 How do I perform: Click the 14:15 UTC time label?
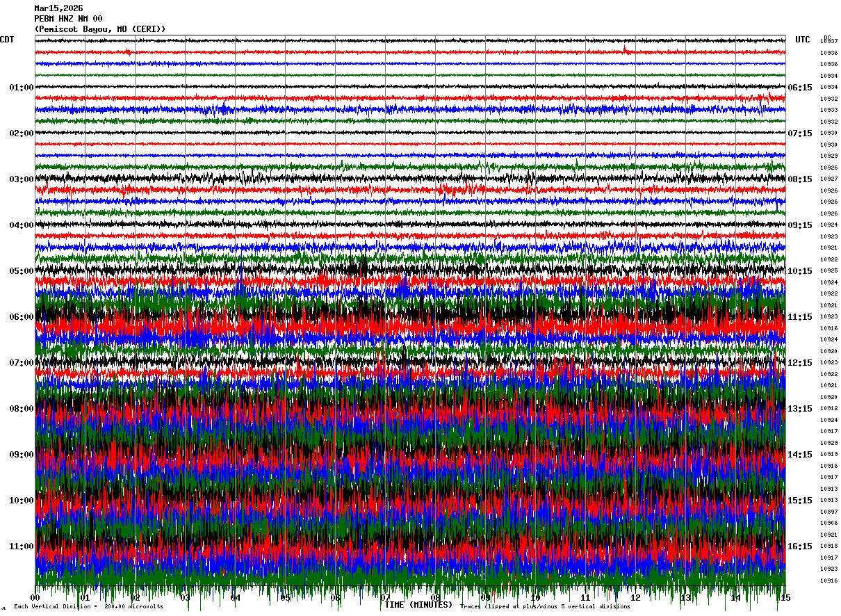tap(800, 455)
